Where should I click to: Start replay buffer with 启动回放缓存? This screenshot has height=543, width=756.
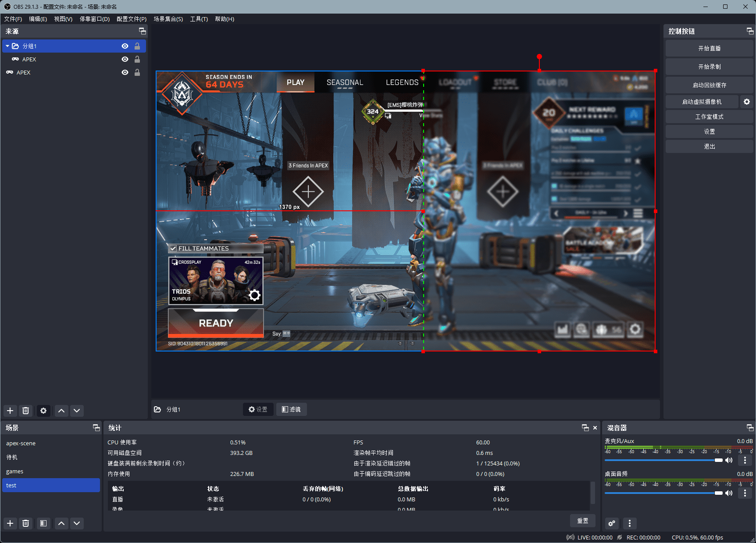click(x=709, y=85)
